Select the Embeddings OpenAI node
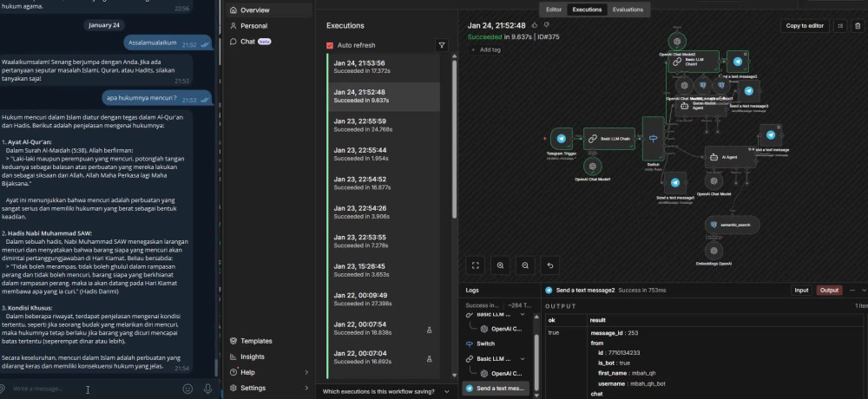 pos(713,251)
